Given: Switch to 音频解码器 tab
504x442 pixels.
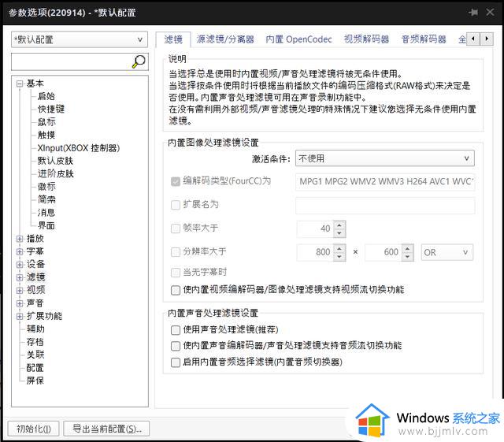Looking at the screenshot, I should click(x=424, y=39).
